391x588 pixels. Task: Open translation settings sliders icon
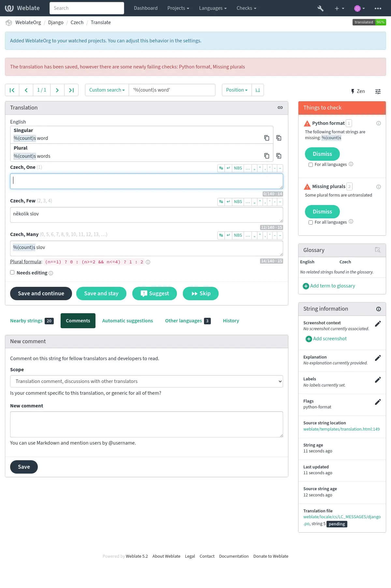tap(378, 92)
